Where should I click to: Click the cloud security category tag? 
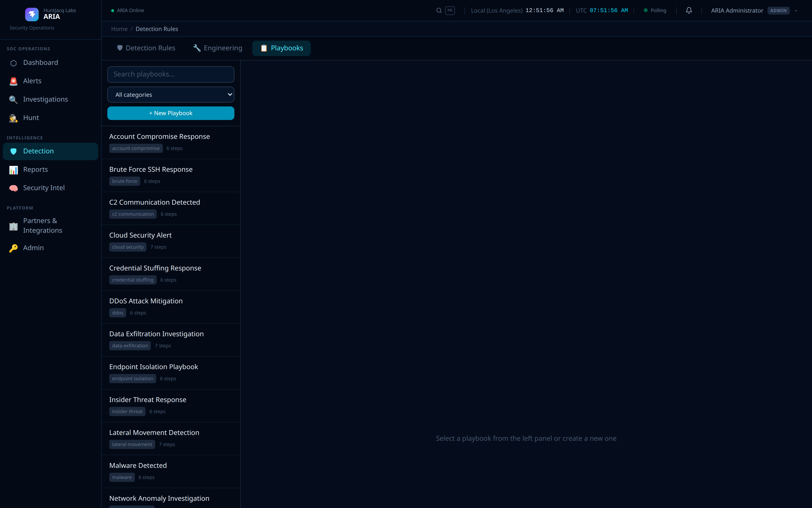[x=128, y=247]
